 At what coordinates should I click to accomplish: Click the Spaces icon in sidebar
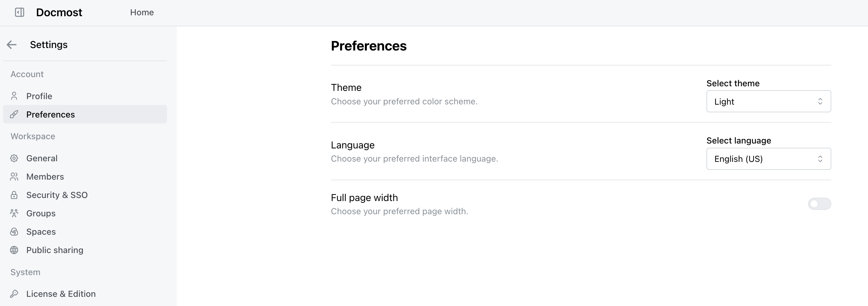point(14,232)
